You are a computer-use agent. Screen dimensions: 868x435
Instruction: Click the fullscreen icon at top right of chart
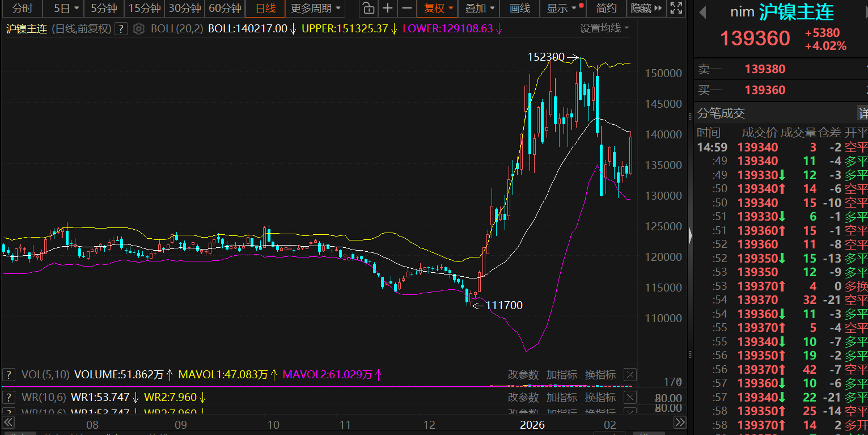(x=676, y=9)
